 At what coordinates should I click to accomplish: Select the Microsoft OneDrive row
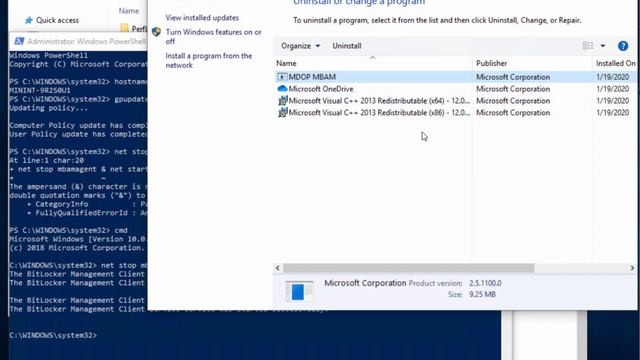455,89
